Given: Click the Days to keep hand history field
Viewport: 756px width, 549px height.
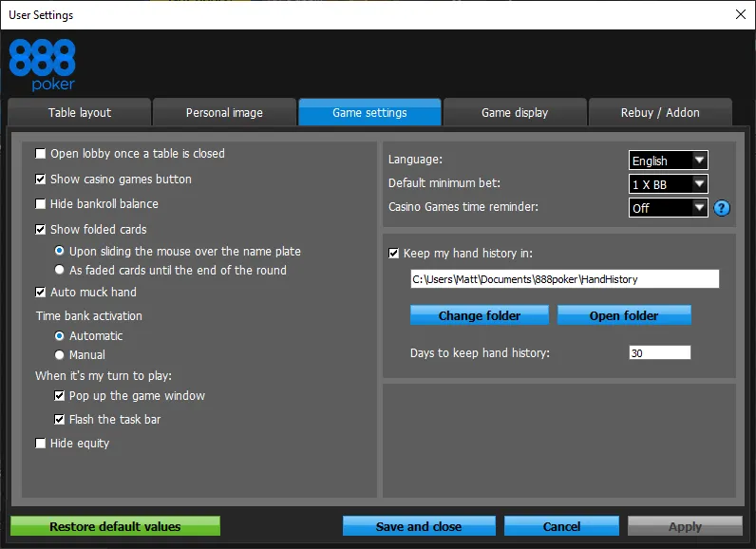Looking at the screenshot, I should [x=659, y=353].
